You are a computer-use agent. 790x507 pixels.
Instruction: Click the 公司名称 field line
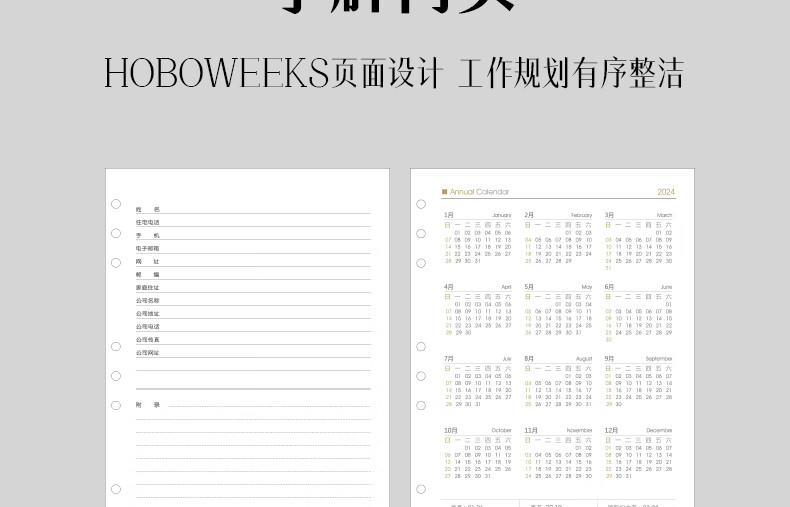[x=260, y=301]
